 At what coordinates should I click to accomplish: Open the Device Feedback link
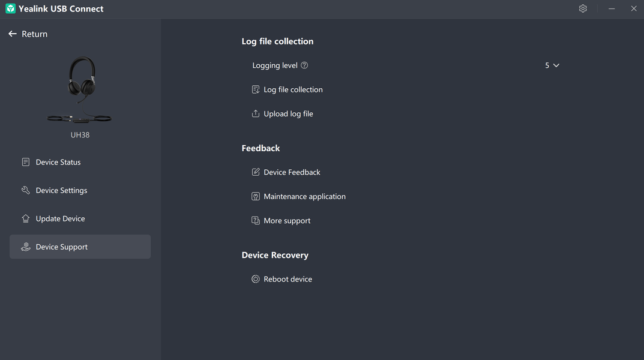click(292, 172)
